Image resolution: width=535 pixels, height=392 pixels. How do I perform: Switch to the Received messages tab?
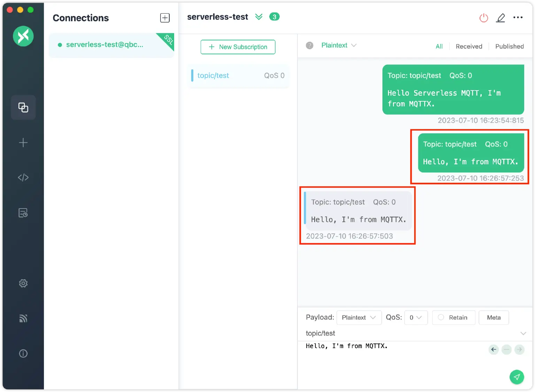(x=469, y=46)
